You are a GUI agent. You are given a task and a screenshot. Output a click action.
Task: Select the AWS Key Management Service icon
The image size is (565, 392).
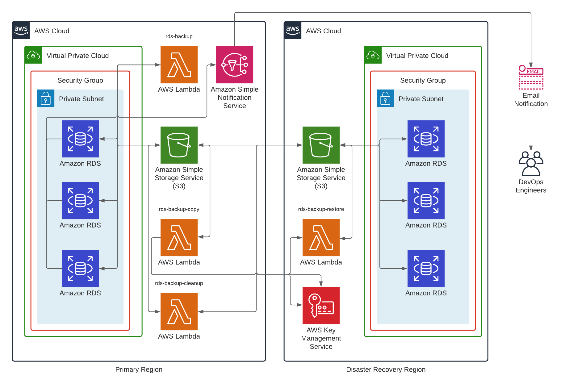(321, 306)
